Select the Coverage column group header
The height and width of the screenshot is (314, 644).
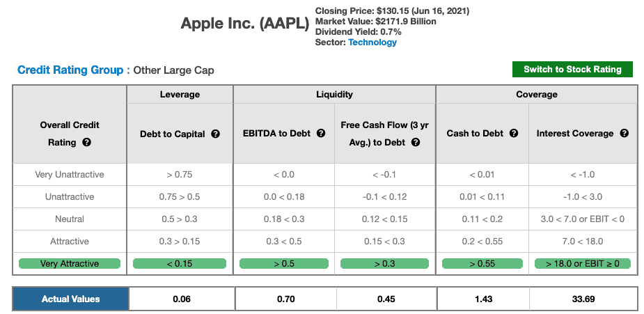[537, 95]
